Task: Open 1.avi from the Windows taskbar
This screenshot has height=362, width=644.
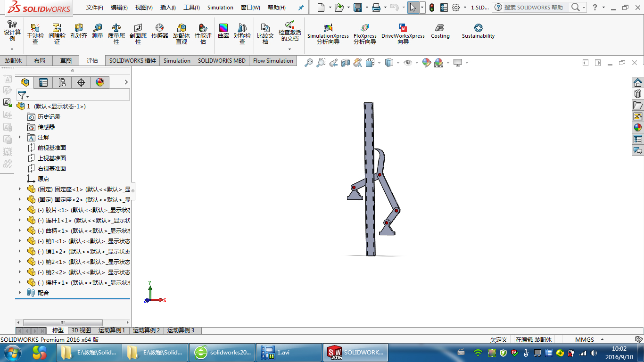Action: (289, 352)
